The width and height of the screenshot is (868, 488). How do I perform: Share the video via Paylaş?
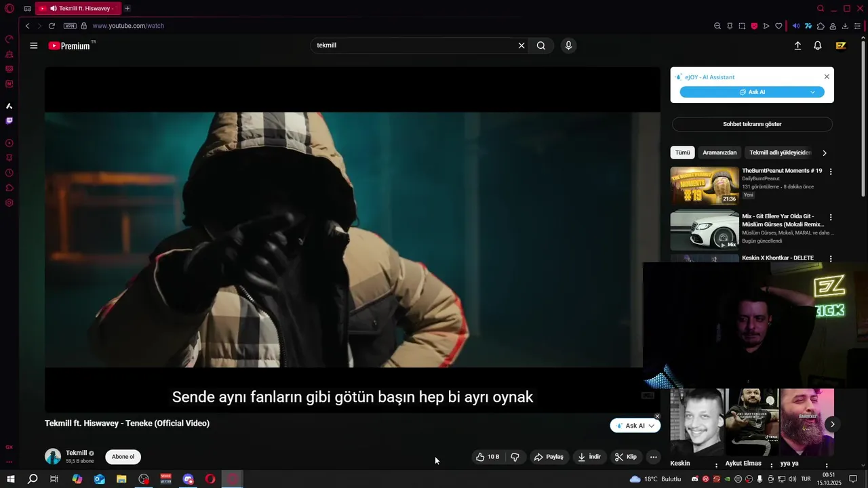549,457
